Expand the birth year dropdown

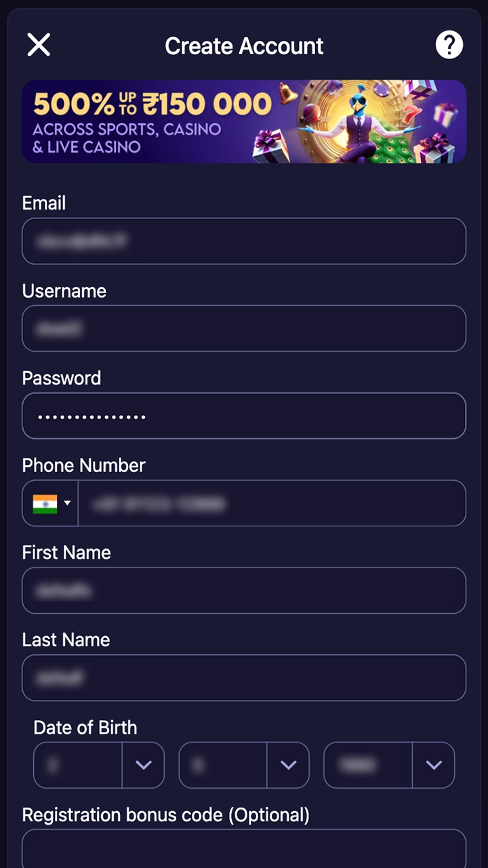click(433, 765)
